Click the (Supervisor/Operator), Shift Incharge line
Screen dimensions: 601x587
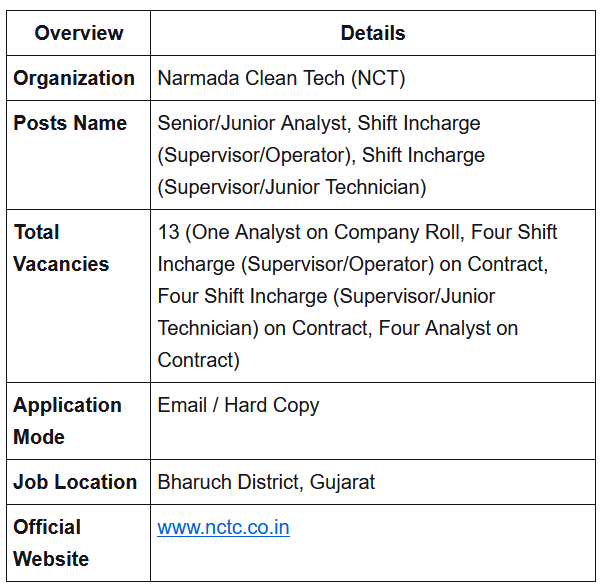coord(321,155)
